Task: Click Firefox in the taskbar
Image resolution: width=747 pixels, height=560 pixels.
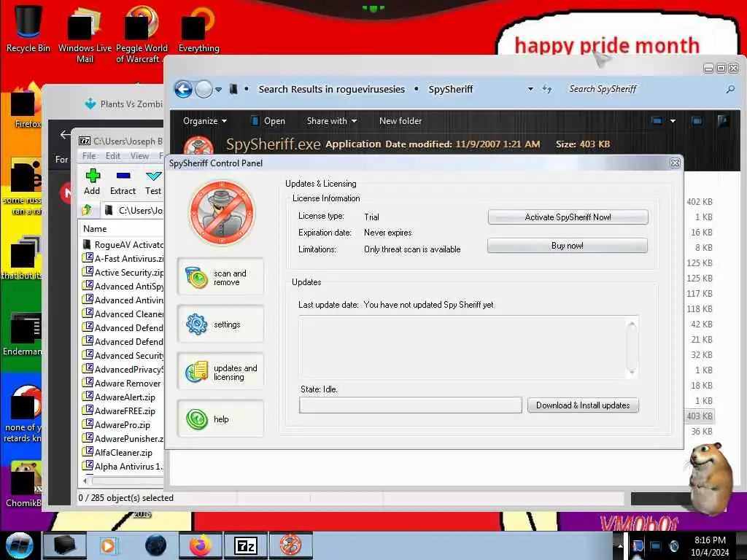Action: pyautogui.click(x=201, y=545)
